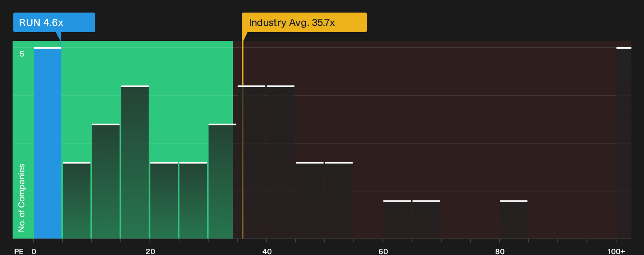Click the '20' x-axis tick label

[x=150, y=251]
